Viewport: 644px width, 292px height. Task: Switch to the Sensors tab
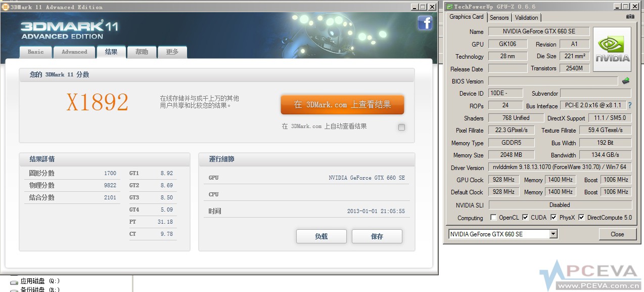[499, 18]
